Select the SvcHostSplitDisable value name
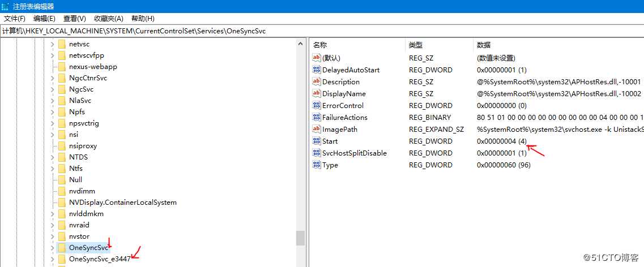Viewport: 644px width, 267px height. [x=355, y=153]
